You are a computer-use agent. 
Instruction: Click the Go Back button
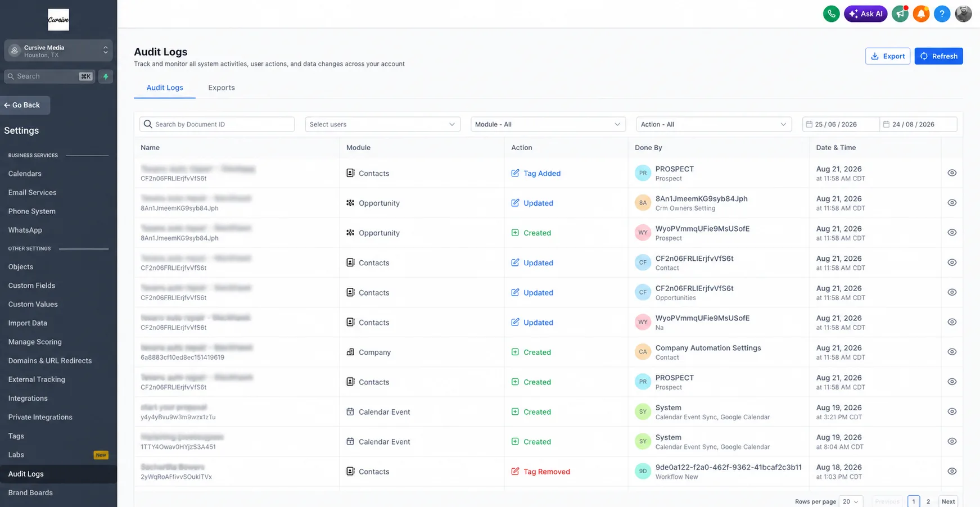(x=25, y=105)
